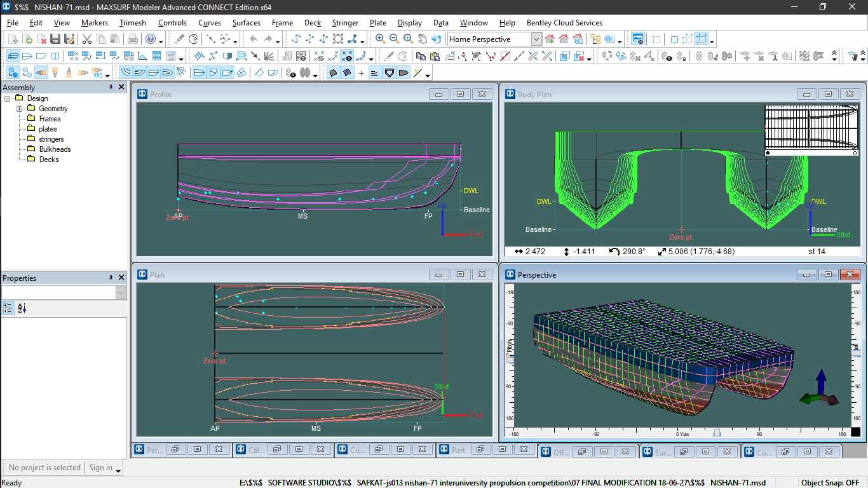Click the Body Plan view window icon
The image size is (868, 488).
(x=55, y=56)
